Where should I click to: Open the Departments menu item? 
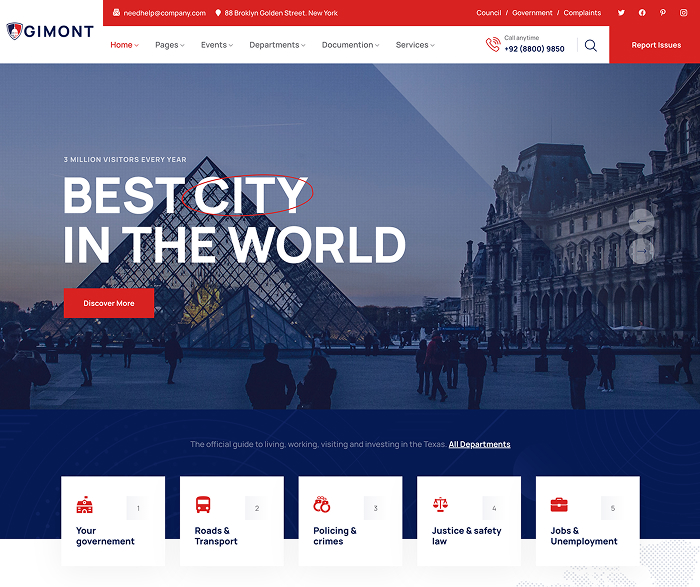pyautogui.click(x=274, y=45)
